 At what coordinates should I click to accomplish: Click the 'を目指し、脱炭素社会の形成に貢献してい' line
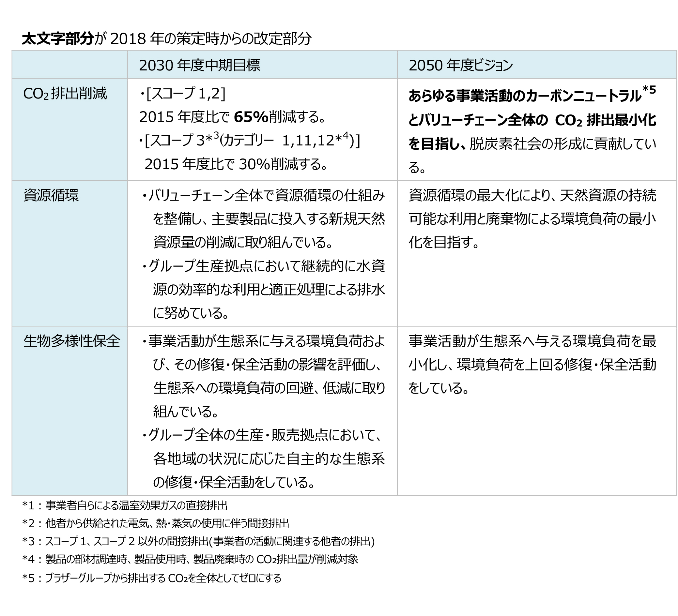532,144
